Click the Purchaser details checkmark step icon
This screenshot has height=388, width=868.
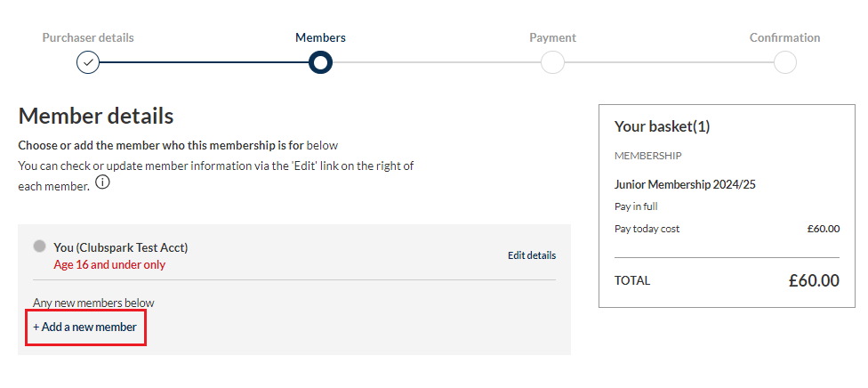[x=88, y=62]
